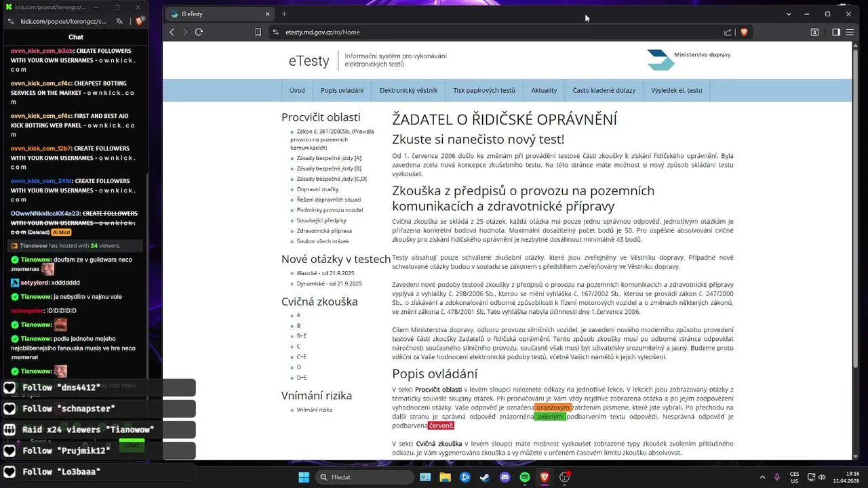Switch CES US keyboard layout
The width and height of the screenshot is (868, 488).
[794, 477]
